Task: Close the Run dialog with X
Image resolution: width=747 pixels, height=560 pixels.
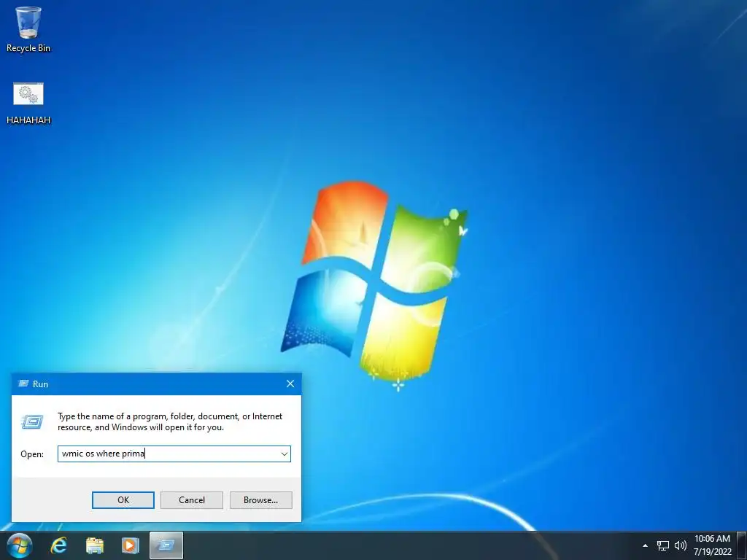Action: [290, 384]
